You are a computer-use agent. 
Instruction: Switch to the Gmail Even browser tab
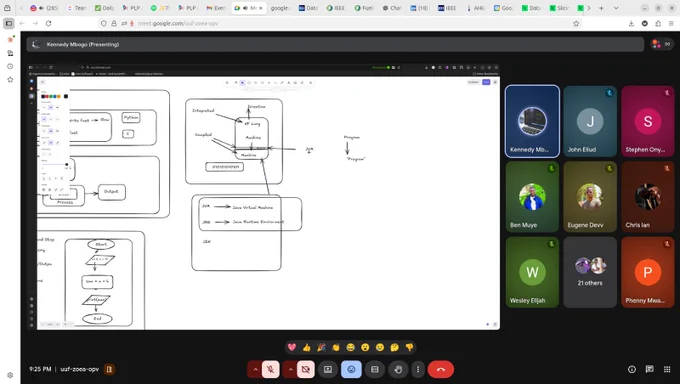216,8
